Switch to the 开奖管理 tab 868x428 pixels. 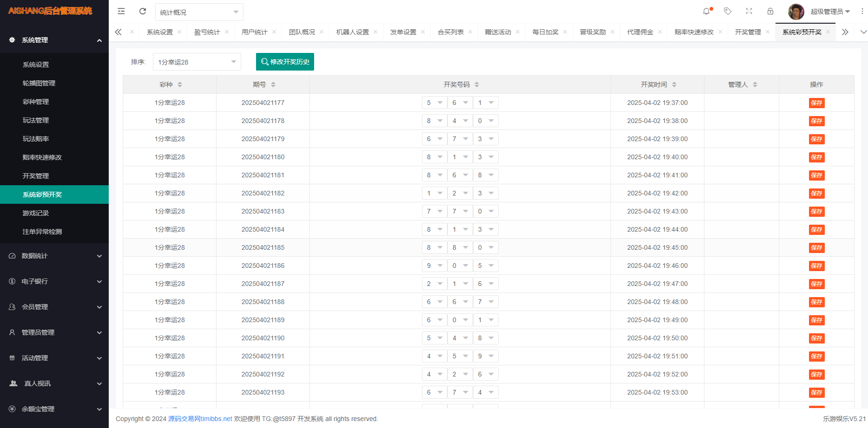[747, 32]
